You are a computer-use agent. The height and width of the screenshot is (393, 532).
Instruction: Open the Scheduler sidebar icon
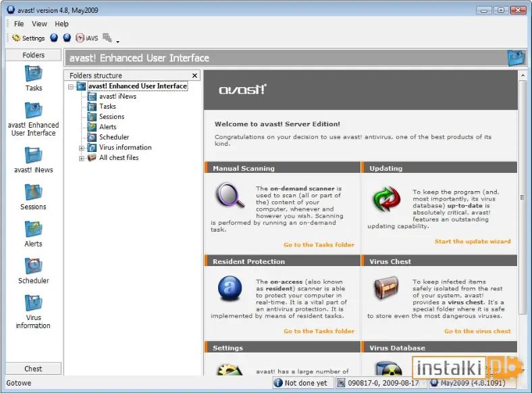point(34,271)
